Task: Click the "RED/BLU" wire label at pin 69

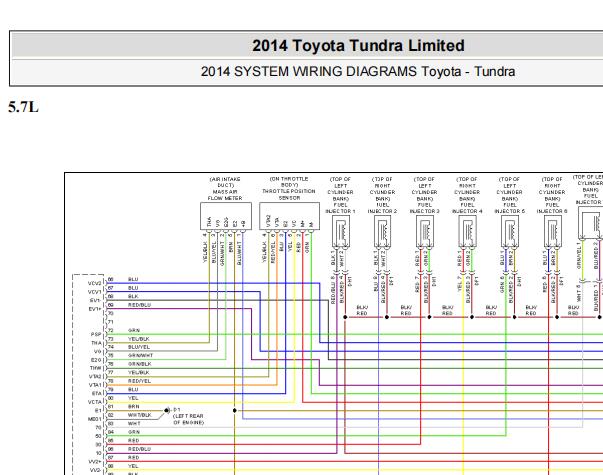Action: 139,305
